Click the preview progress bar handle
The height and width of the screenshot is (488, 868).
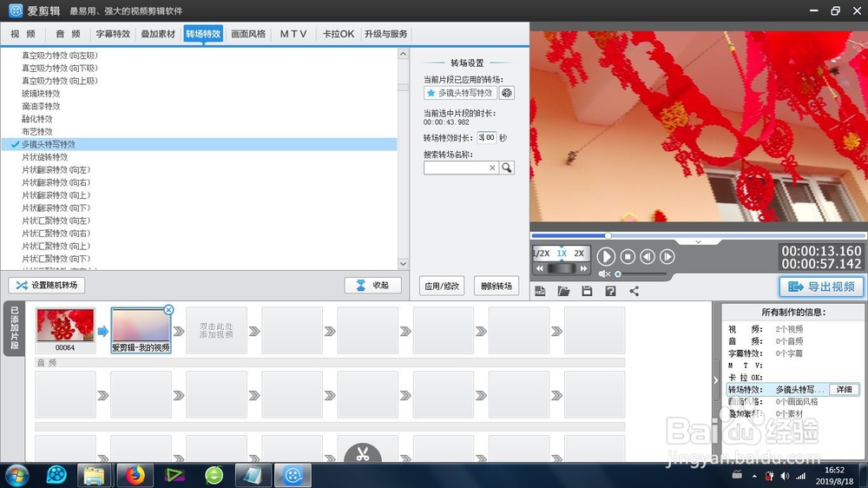pos(608,236)
